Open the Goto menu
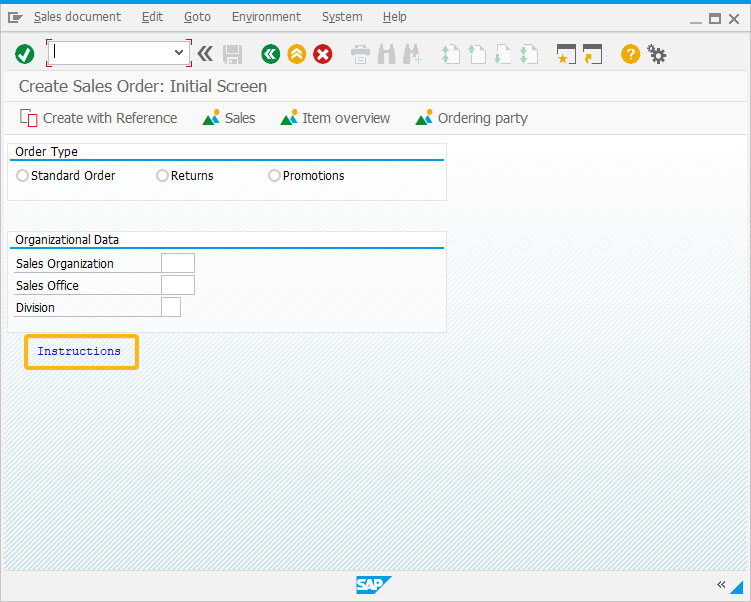751x602 pixels. pyautogui.click(x=197, y=17)
